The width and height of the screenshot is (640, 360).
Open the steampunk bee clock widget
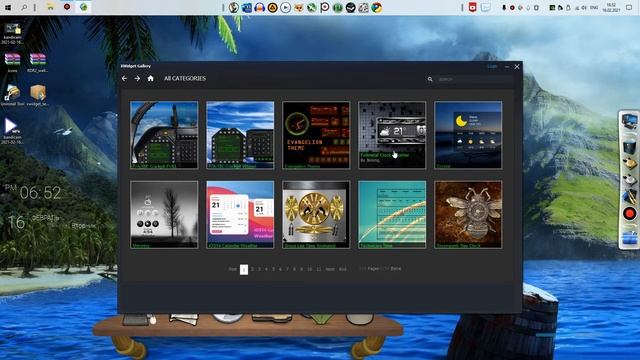click(468, 215)
